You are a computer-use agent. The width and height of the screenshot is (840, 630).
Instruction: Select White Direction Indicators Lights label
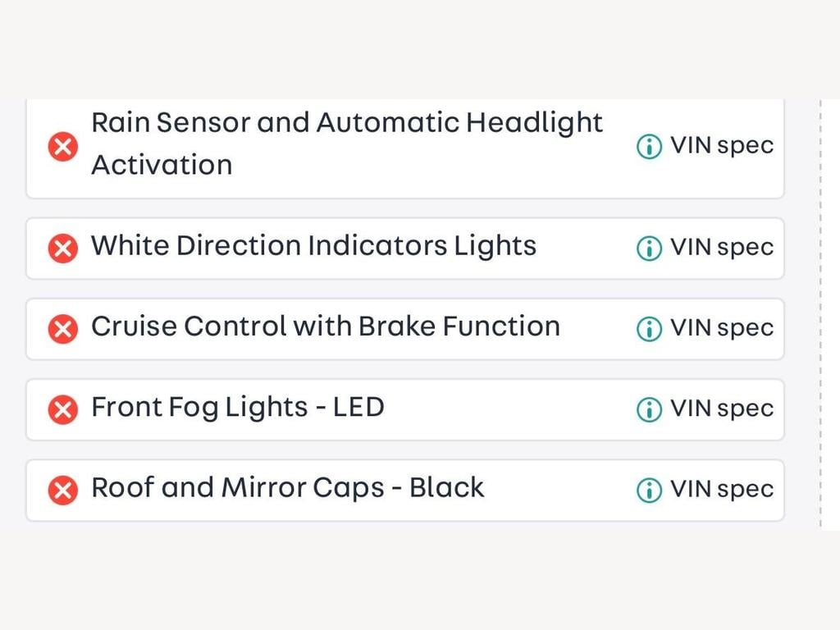(x=314, y=247)
